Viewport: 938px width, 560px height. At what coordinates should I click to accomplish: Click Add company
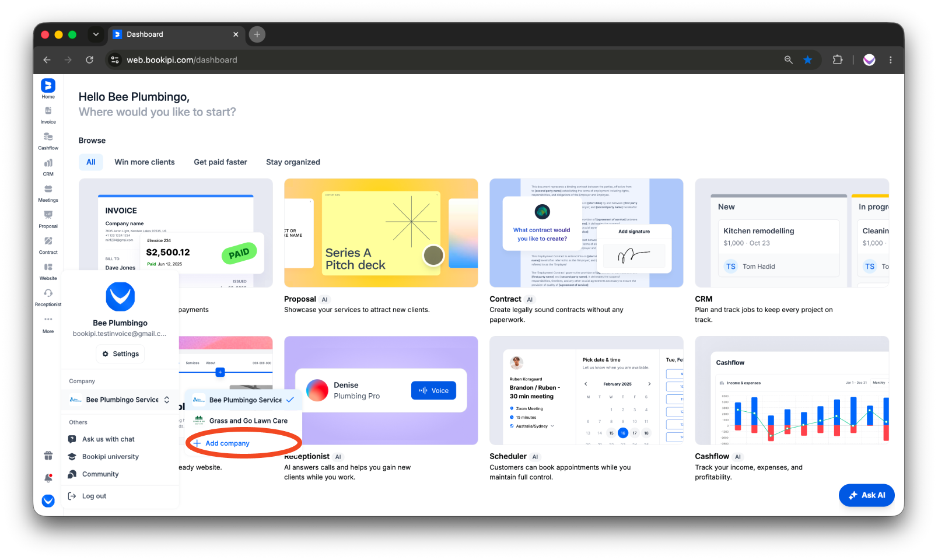coord(222,443)
